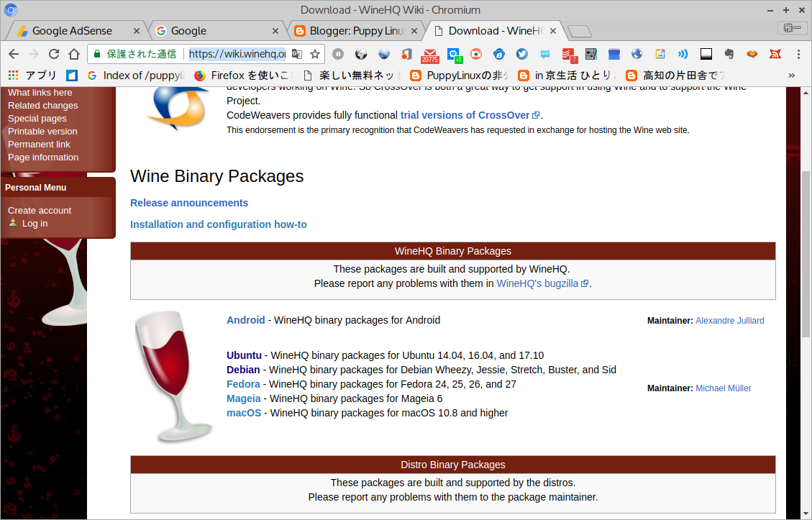Open Chromium's three-dot menu
This screenshot has height=520, width=812.
click(798, 54)
